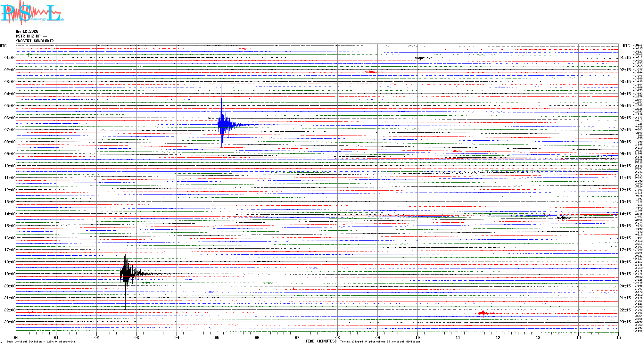Click the vertical division microvolts note
The height and width of the screenshot is (346, 644).
(41, 342)
